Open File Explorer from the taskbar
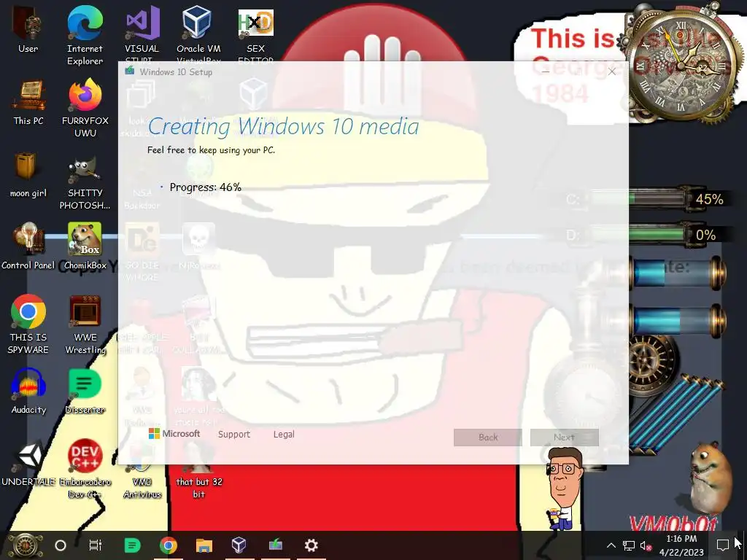747x560 pixels. (204, 545)
